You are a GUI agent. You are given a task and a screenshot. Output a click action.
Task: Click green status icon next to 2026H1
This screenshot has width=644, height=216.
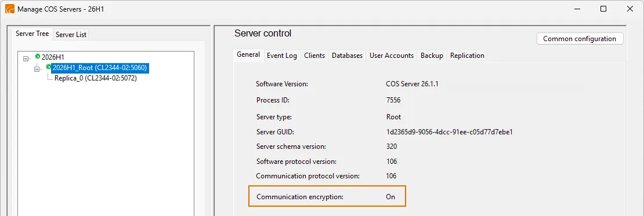point(38,57)
